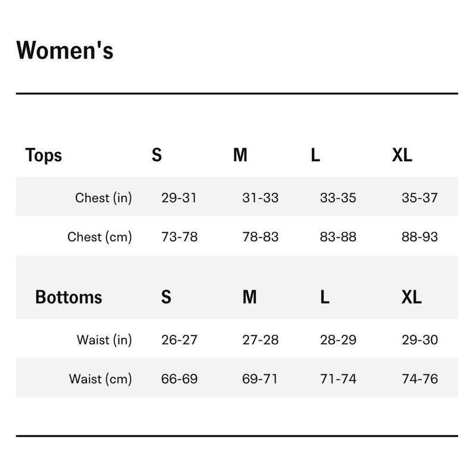This screenshot has height=476, width=476.
Task: Select the Bottoms section label
Action: [x=68, y=297]
